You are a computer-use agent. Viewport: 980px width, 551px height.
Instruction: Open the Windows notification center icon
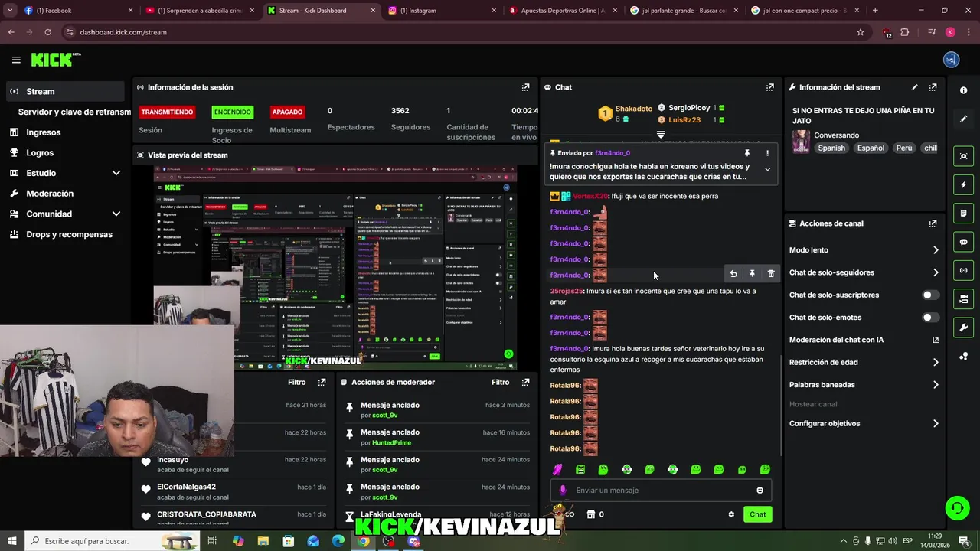[x=963, y=541]
